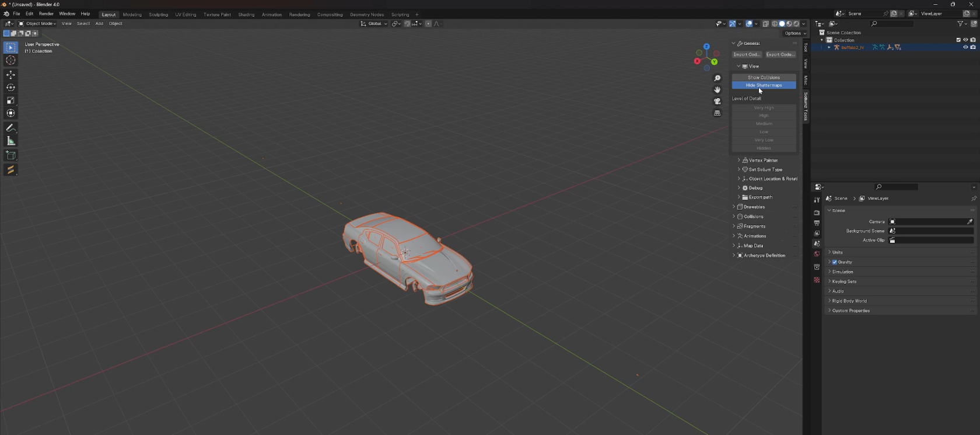Click the Show Collisions button
This screenshot has width=980, height=435.
764,77
